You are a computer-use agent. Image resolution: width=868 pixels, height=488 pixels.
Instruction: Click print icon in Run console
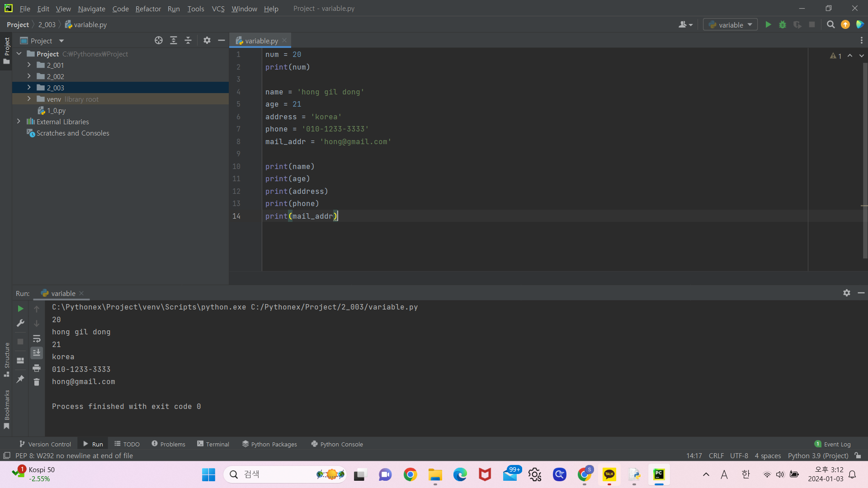click(x=37, y=368)
